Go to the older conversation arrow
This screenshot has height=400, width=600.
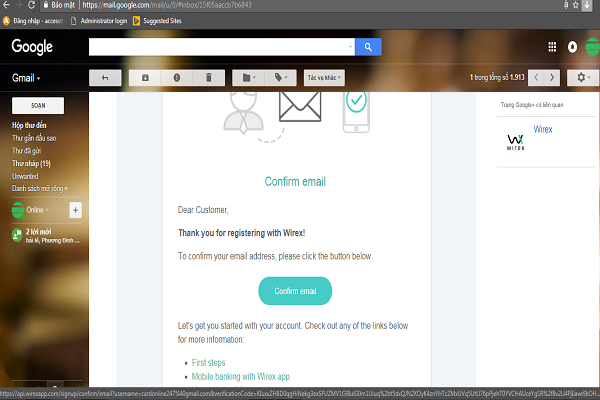552,78
